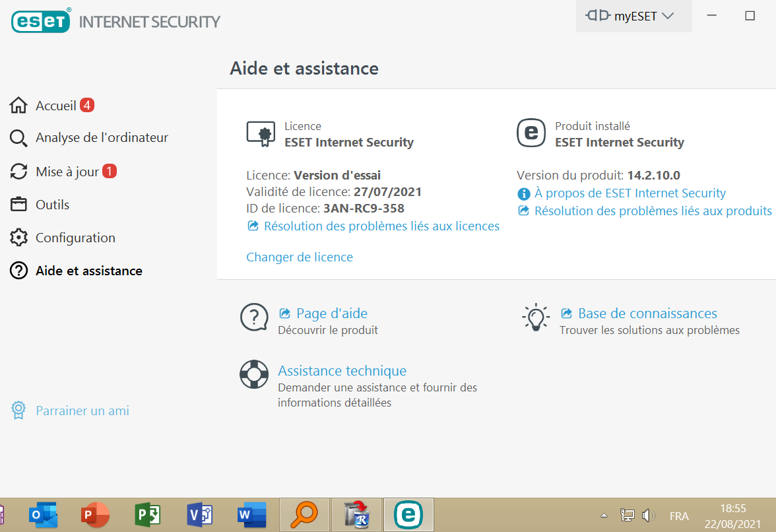Viewport: 776px width, 532px height.
Task: Expand the myESET dropdown
Action: pyautogui.click(x=634, y=16)
